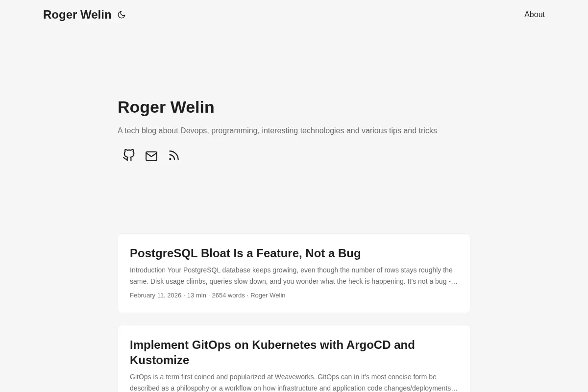Toggle dark mode with the moon icon
This screenshot has width=588, height=392.
tap(122, 15)
